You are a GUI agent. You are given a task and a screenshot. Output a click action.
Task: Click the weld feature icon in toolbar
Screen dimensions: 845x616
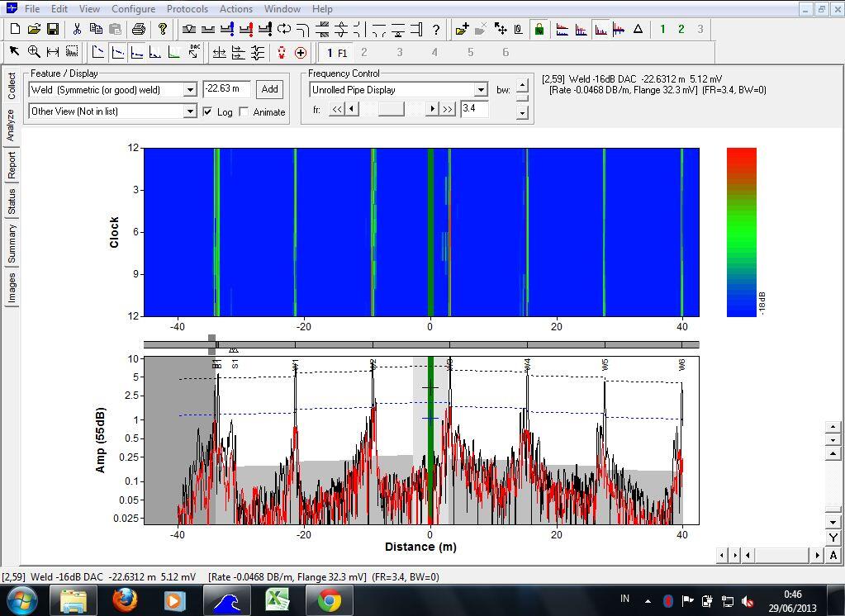188,29
